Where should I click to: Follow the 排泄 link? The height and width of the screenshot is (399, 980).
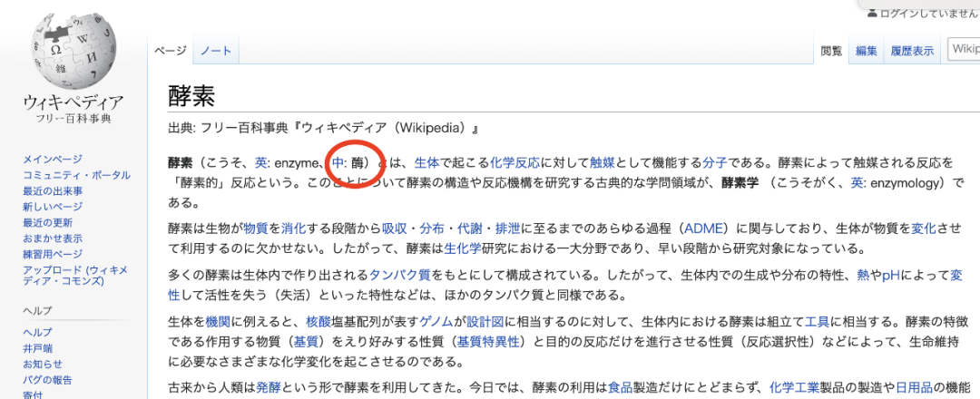pyautogui.click(x=507, y=229)
